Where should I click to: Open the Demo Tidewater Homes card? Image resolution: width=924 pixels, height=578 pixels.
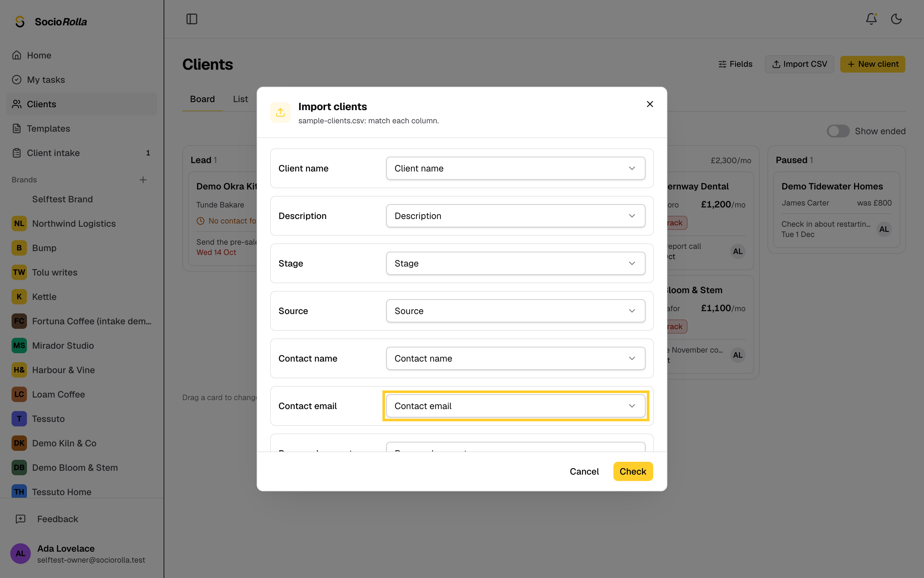[836, 209]
